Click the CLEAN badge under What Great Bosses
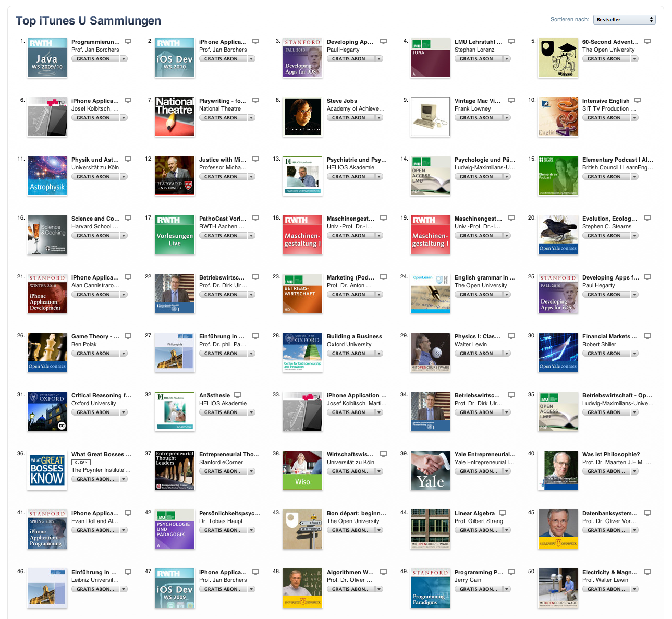This screenshot has width=672, height=619. pyautogui.click(x=81, y=462)
